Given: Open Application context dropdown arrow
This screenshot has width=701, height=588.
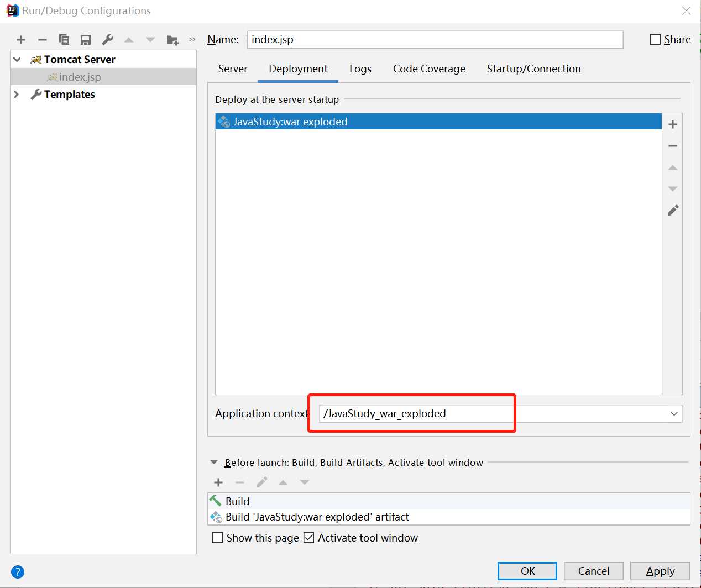Looking at the screenshot, I should pos(674,413).
